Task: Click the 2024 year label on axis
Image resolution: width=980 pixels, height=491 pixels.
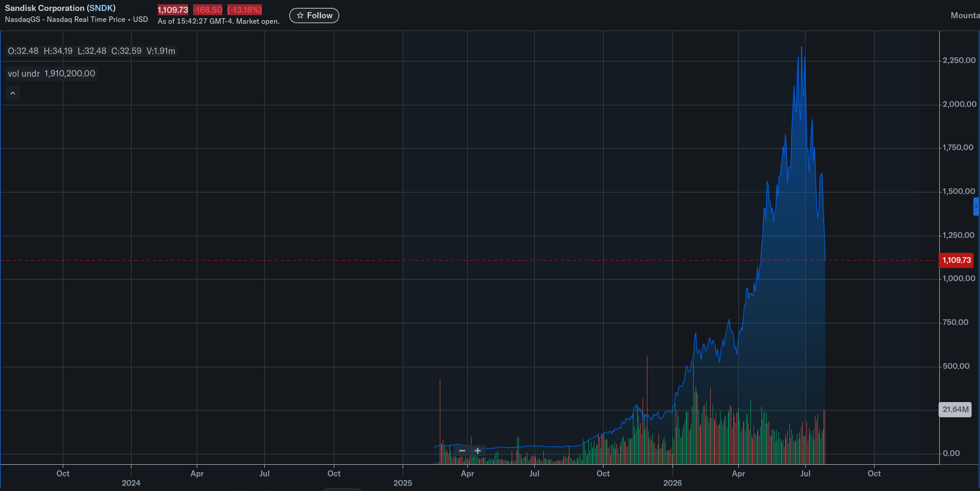Action: [131, 483]
